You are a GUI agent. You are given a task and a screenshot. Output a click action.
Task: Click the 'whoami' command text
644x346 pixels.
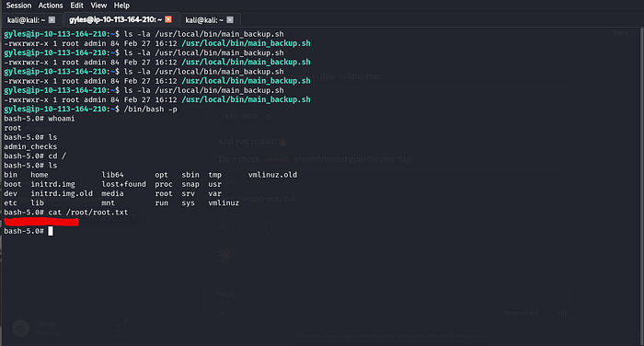pos(62,119)
